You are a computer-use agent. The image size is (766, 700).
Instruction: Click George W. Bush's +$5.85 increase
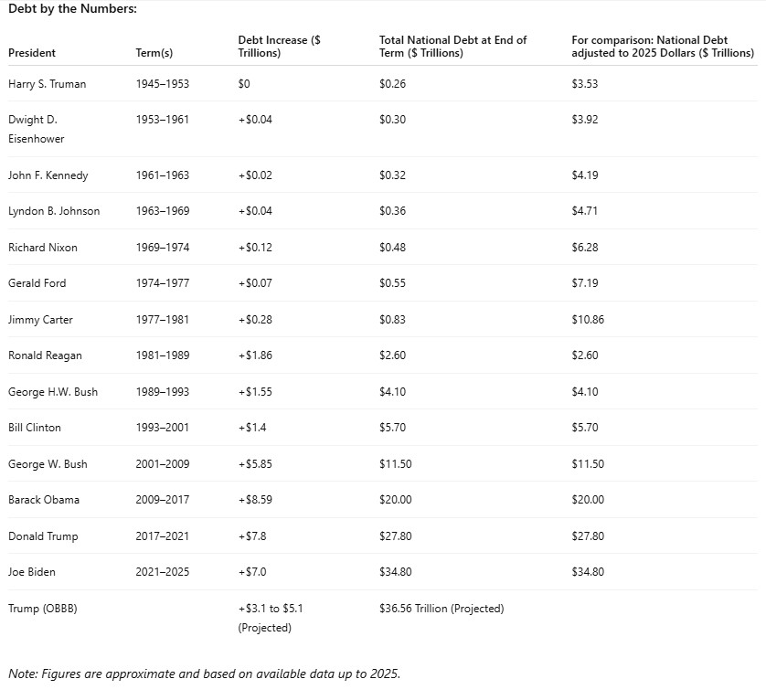coord(255,464)
